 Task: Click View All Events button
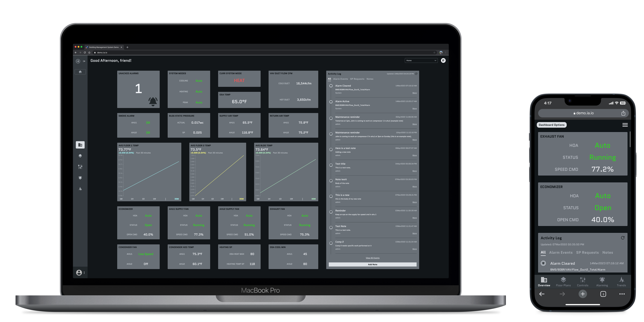(x=372, y=258)
